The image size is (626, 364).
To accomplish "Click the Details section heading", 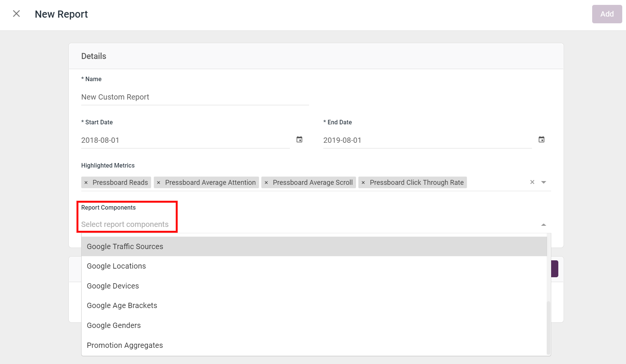I will pos(94,56).
